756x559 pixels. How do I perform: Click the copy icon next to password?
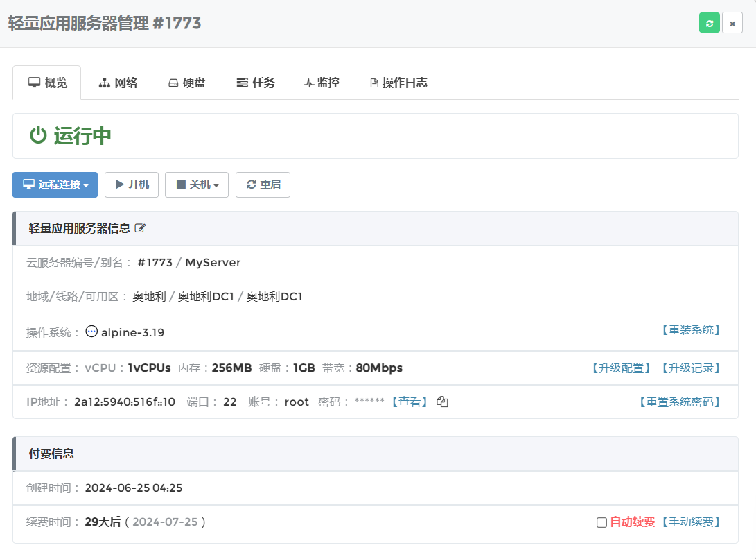coord(442,402)
